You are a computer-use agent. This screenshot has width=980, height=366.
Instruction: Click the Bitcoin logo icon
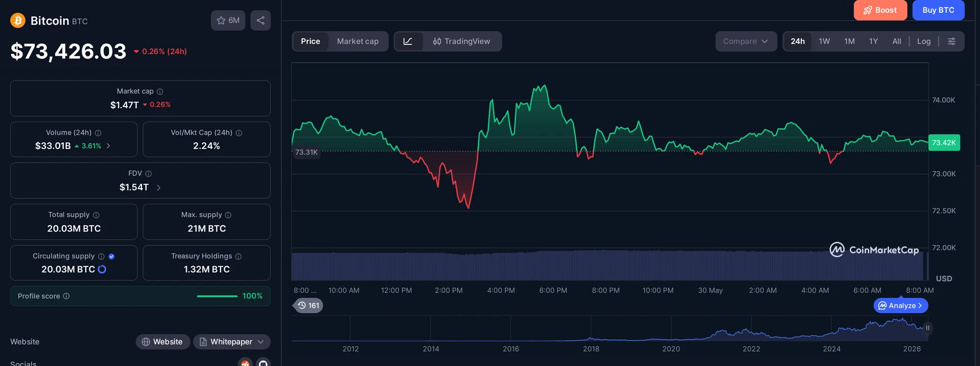(x=18, y=20)
